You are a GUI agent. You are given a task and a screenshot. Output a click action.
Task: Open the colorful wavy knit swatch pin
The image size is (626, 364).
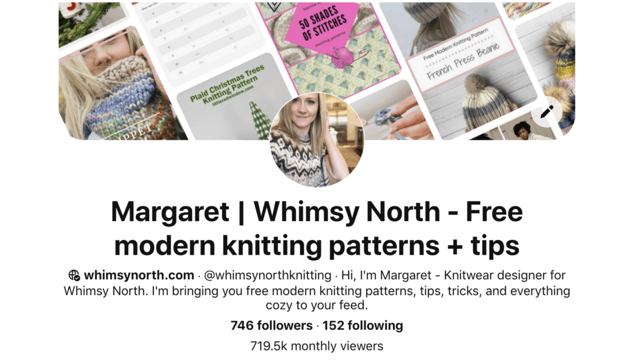[x=527, y=10]
